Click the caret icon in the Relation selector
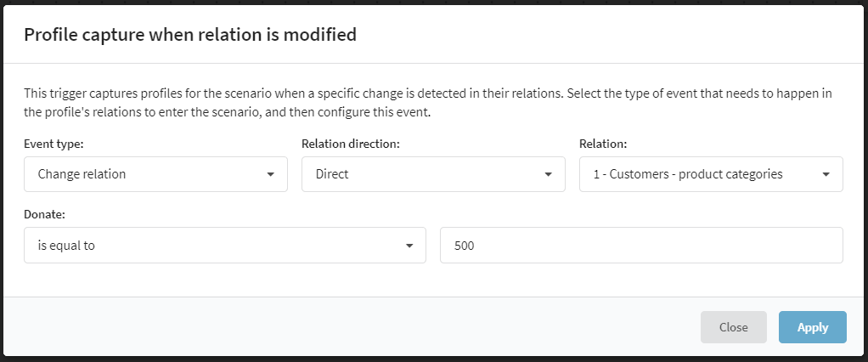 (826, 174)
